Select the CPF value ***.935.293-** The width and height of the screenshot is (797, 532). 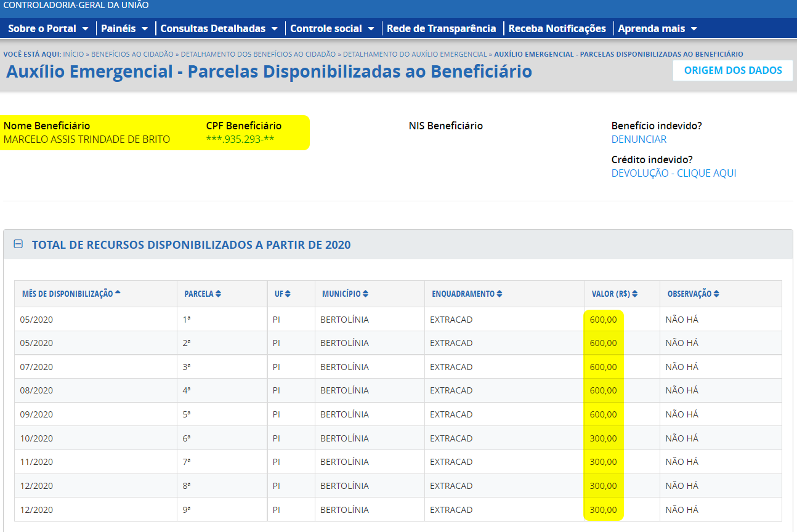pos(240,139)
